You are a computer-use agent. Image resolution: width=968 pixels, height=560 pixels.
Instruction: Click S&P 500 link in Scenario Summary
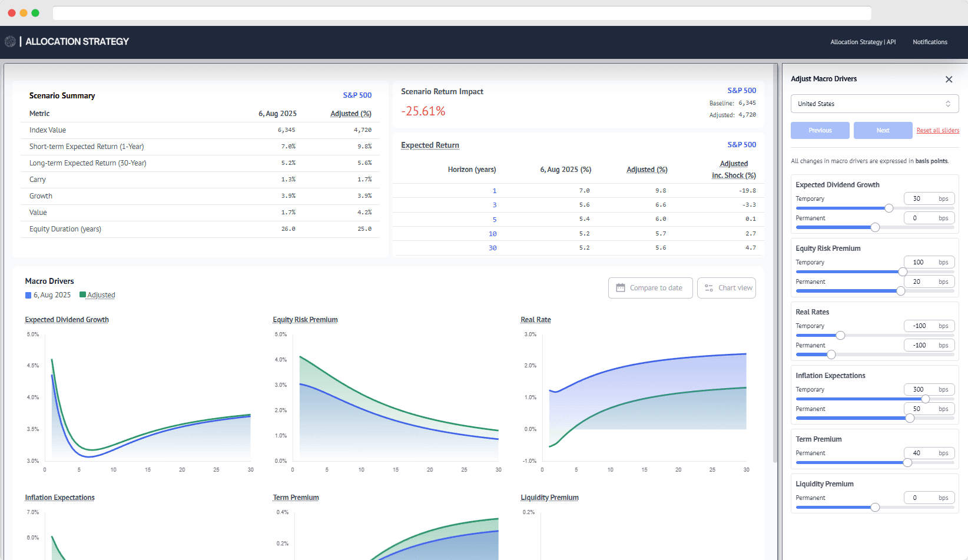tap(357, 95)
